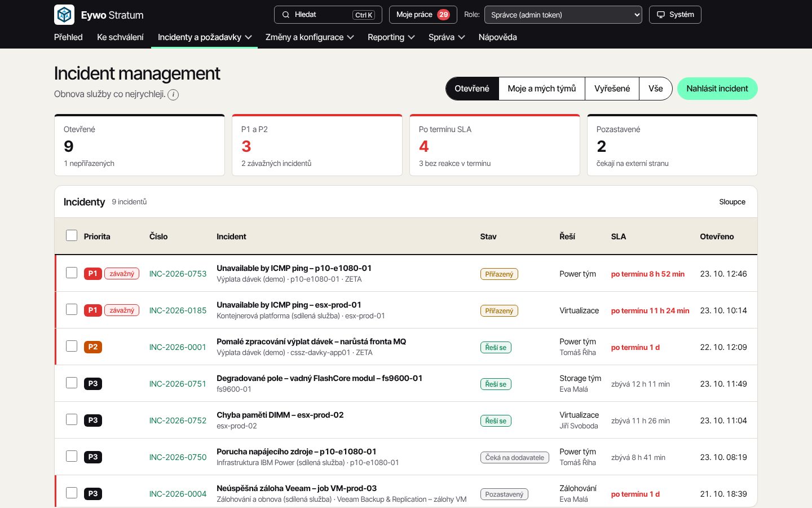Expand Změny a konfigurace menu
The height and width of the screenshot is (508, 812).
[x=310, y=37]
